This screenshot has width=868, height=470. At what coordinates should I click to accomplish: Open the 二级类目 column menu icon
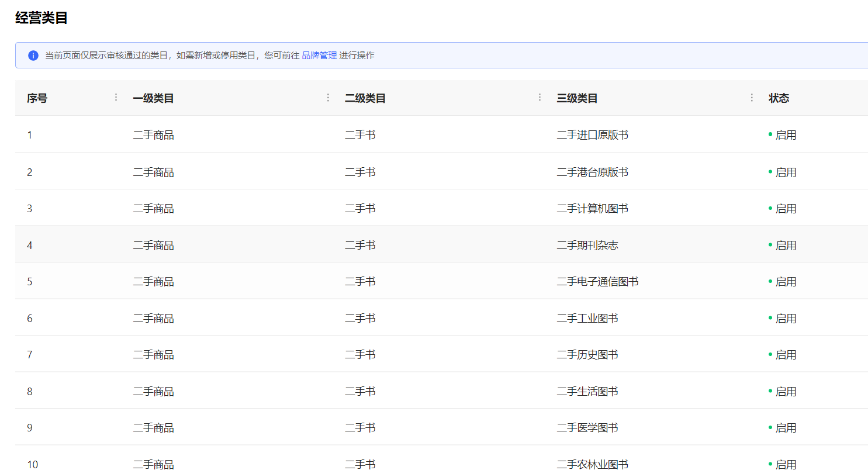pyautogui.click(x=540, y=98)
